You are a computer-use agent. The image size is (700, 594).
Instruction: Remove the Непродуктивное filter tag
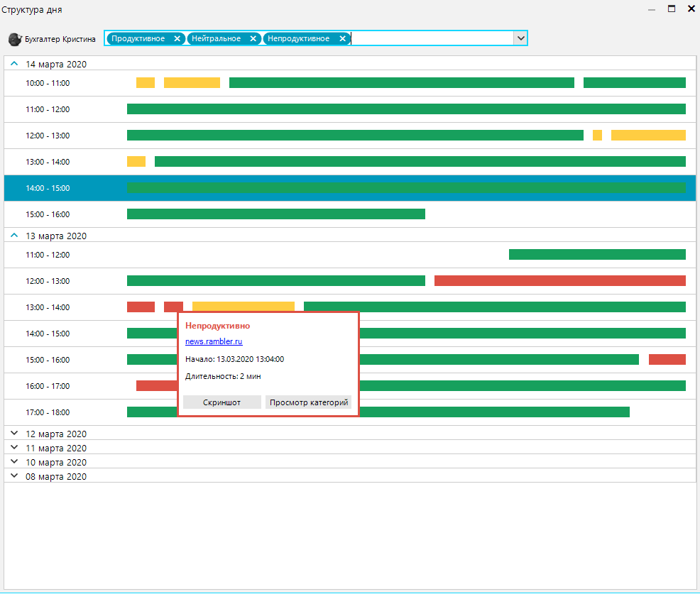tap(343, 38)
